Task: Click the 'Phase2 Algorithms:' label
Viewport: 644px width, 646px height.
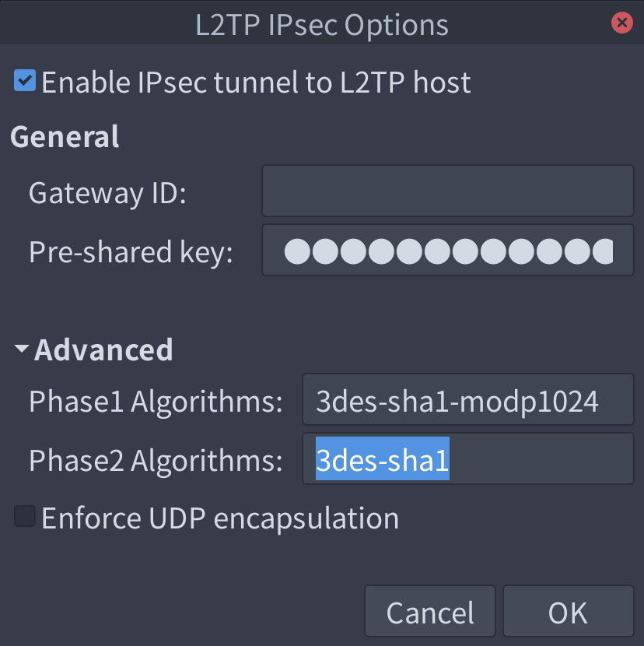Action: click(155, 462)
